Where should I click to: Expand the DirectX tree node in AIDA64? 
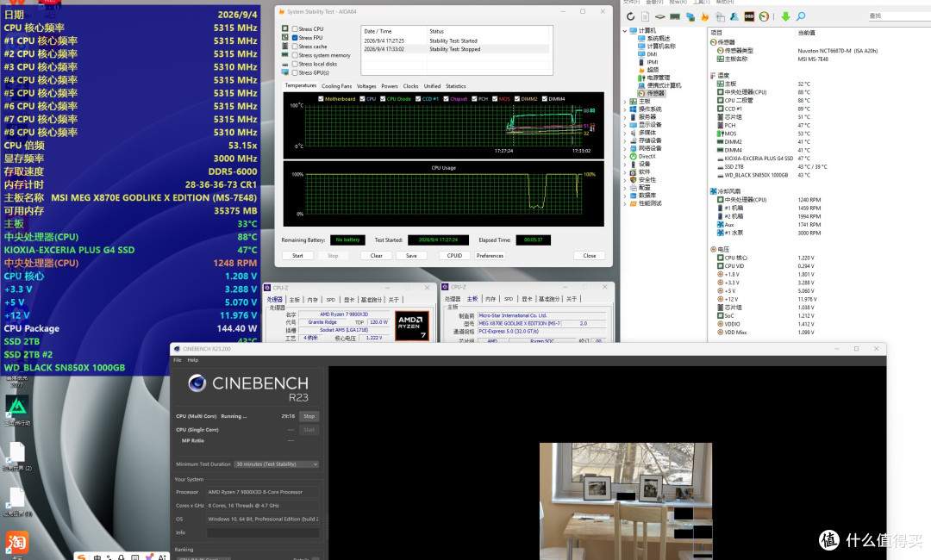(x=625, y=157)
